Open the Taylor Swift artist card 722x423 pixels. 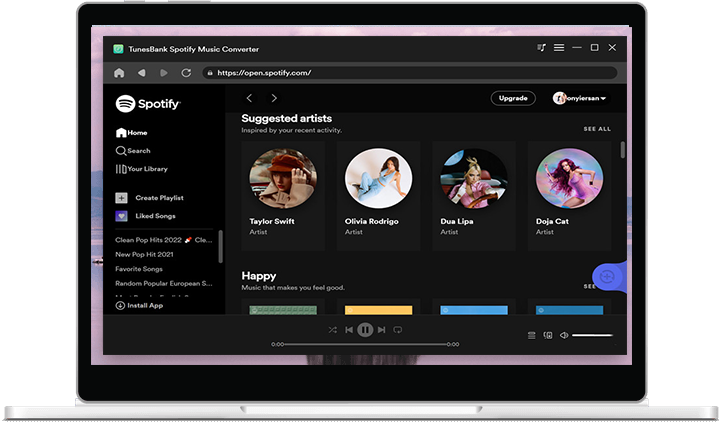[283, 196]
